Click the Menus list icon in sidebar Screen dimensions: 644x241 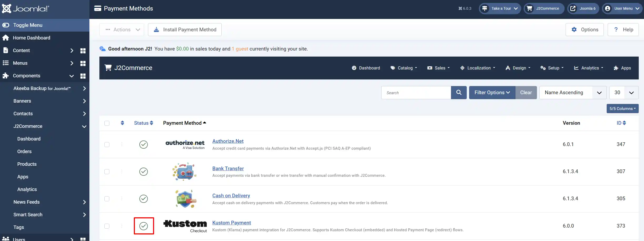tap(6, 63)
